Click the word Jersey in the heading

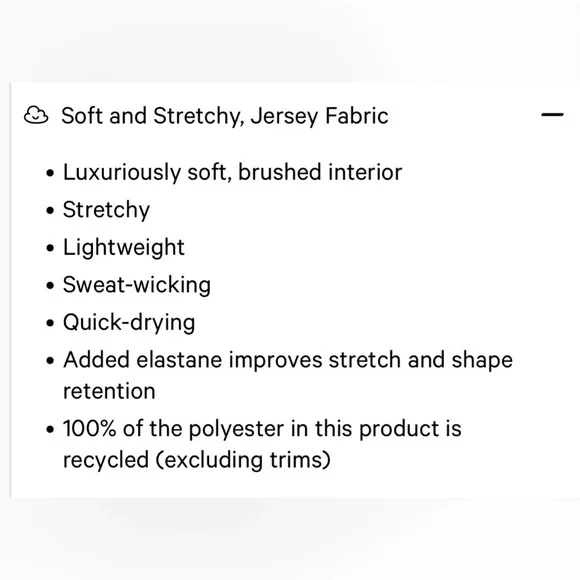[284, 116]
